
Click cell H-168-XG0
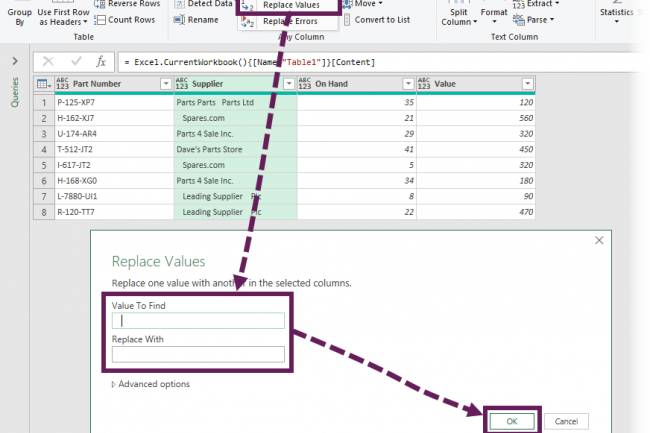(x=114, y=181)
